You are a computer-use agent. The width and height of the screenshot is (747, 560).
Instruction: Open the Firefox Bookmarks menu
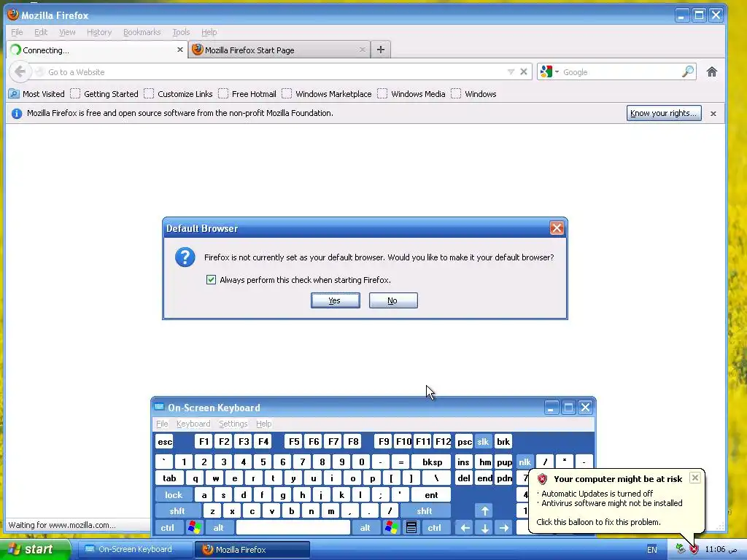click(x=142, y=32)
